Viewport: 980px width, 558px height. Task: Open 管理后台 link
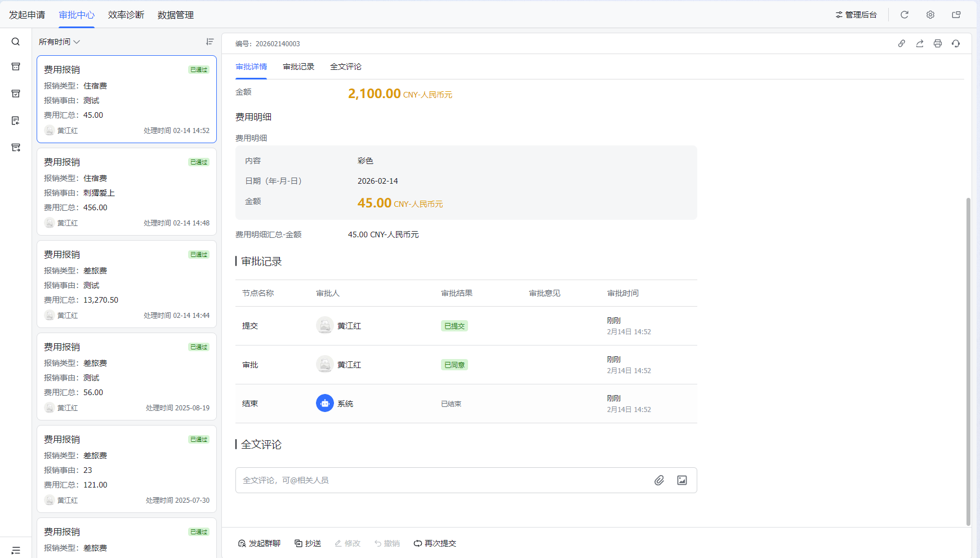tap(856, 15)
